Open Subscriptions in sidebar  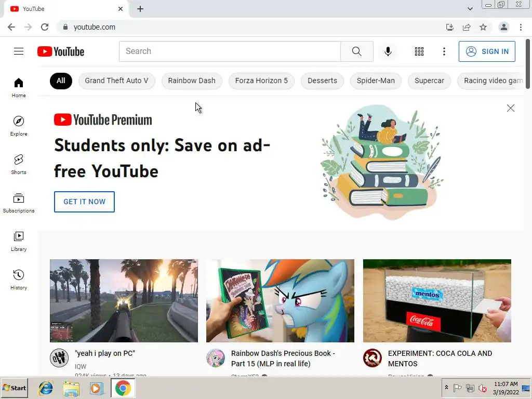click(x=19, y=203)
